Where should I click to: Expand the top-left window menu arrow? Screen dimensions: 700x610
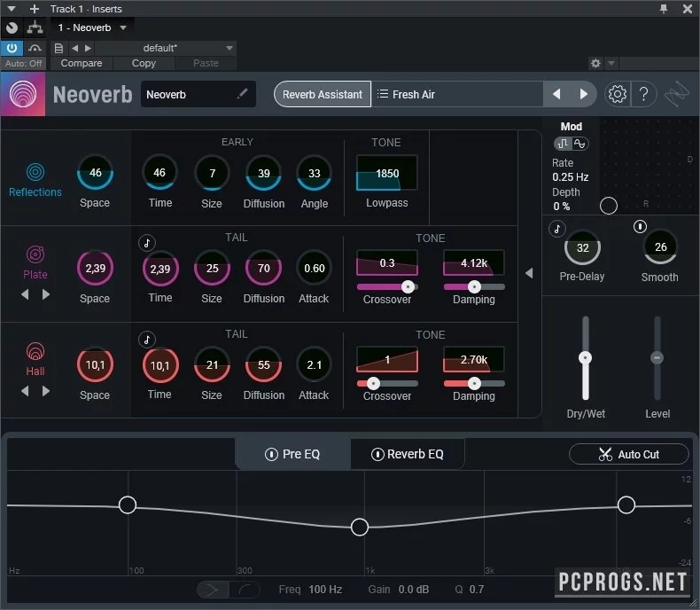pos(12,9)
